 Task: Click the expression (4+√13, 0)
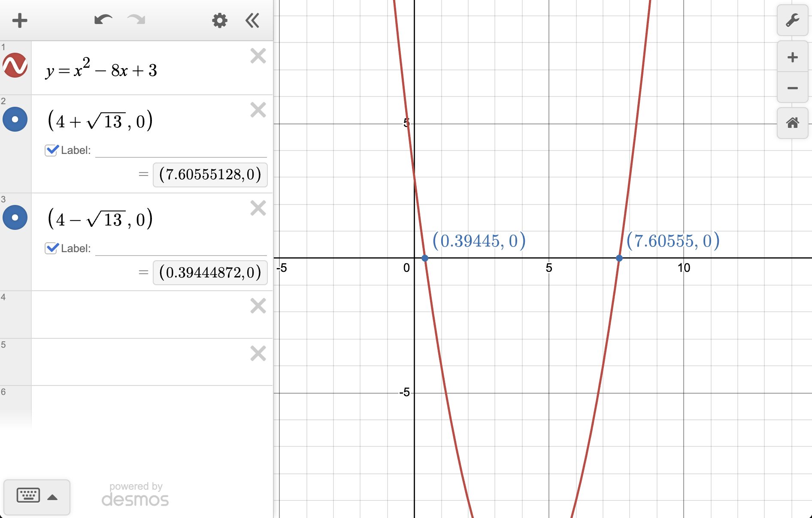click(x=100, y=120)
